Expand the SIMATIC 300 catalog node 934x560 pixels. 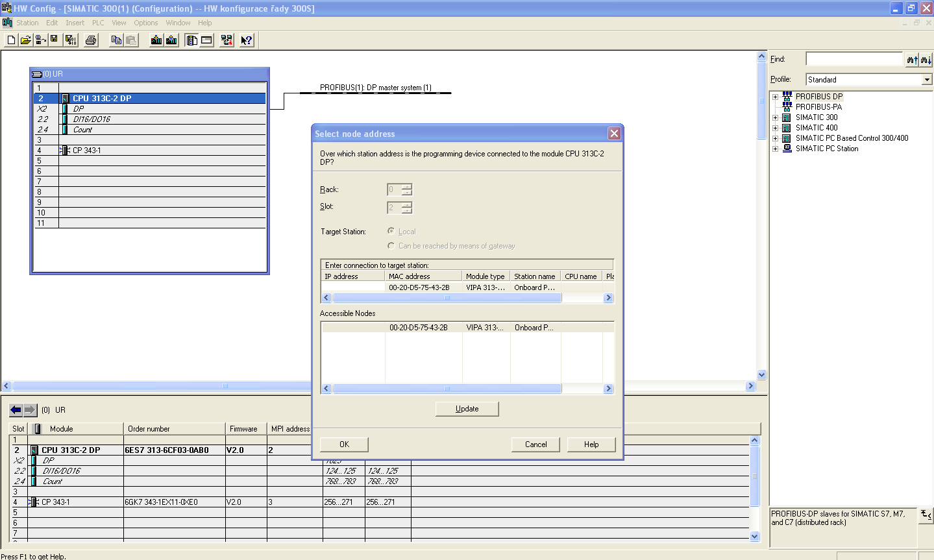point(775,118)
